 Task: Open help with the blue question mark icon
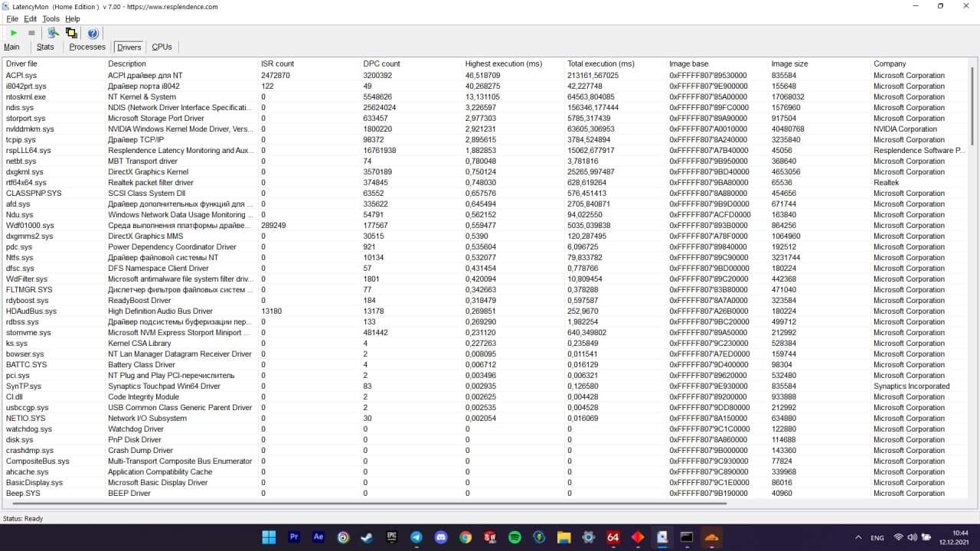click(x=93, y=33)
